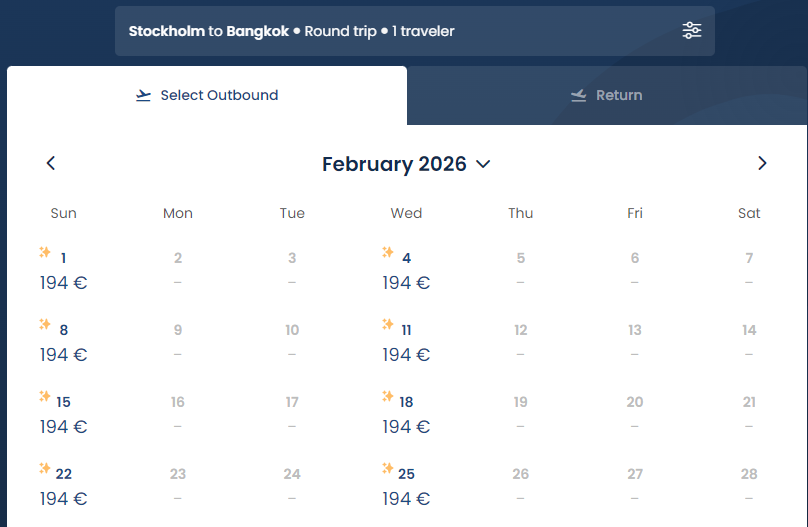
Task: Select the 194 € price under February 22
Action: pos(63,499)
